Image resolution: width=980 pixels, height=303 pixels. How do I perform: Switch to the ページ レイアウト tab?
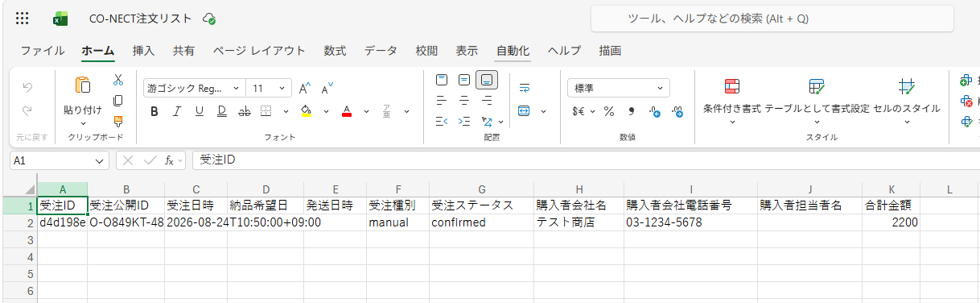259,51
